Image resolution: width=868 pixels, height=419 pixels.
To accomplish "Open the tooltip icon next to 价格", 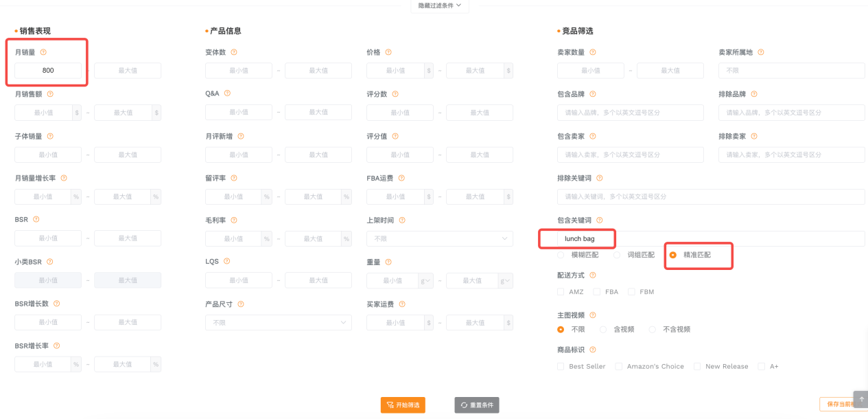I will click(389, 52).
